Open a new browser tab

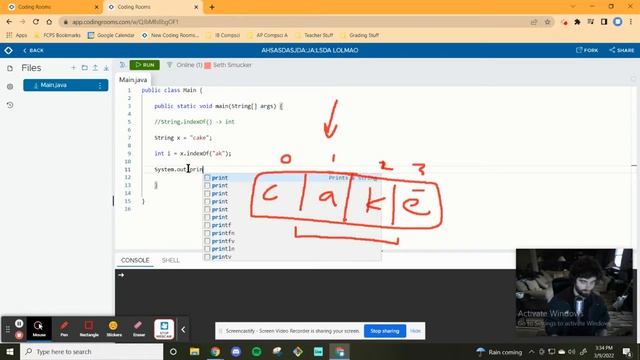click(212, 7)
